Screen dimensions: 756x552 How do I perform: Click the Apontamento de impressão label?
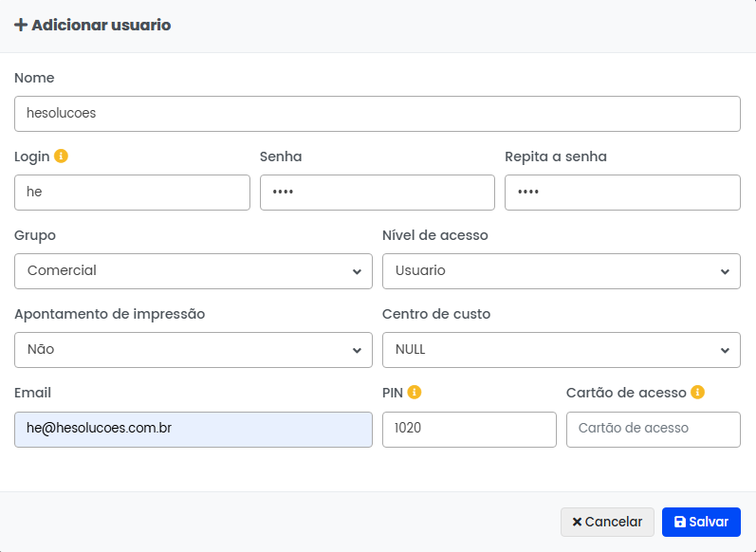[109, 314]
